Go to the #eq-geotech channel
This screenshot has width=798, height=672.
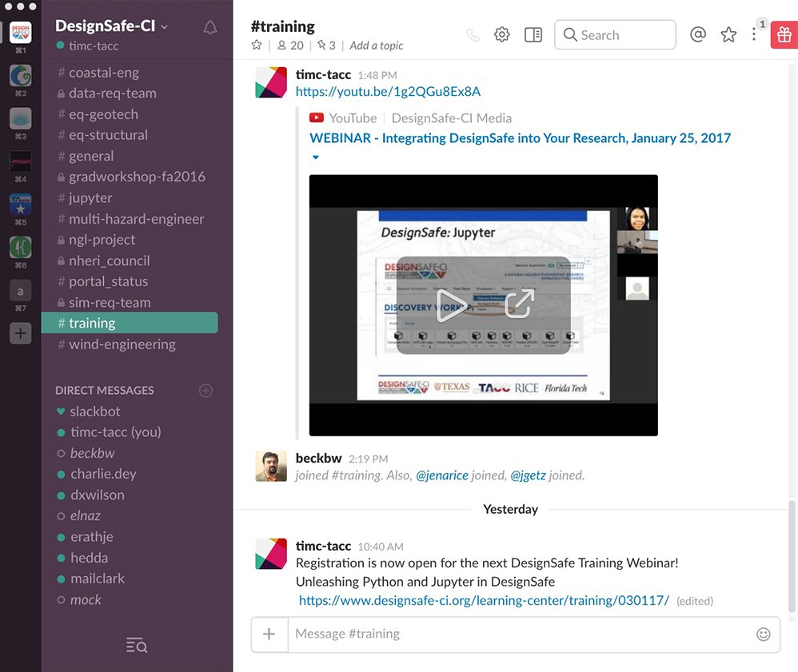[x=103, y=114]
